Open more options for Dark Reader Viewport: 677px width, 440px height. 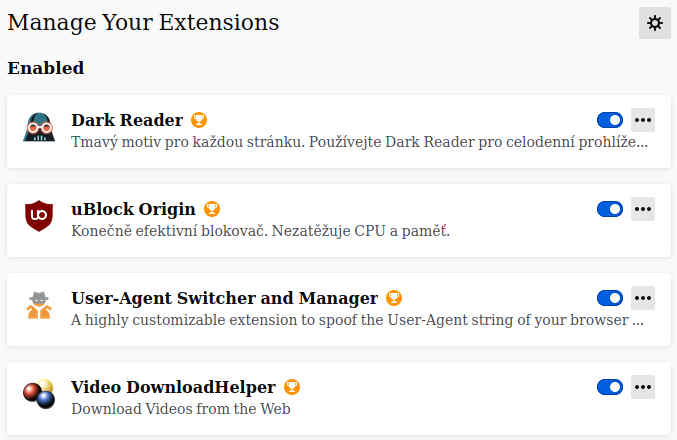[643, 120]
